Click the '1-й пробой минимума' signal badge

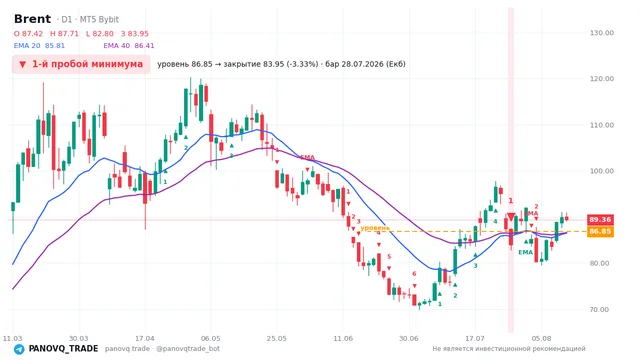pos(81,64)
